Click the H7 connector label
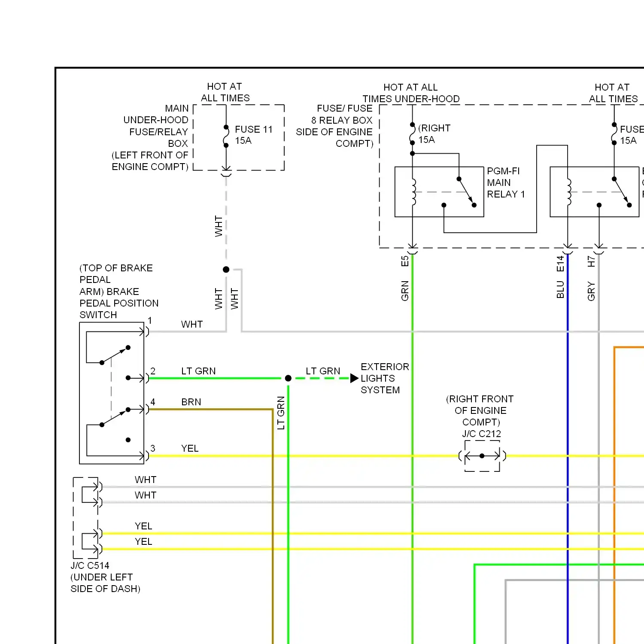Viewport: 644px width, 644px height. pyautogui.click(x=591, y=261)
